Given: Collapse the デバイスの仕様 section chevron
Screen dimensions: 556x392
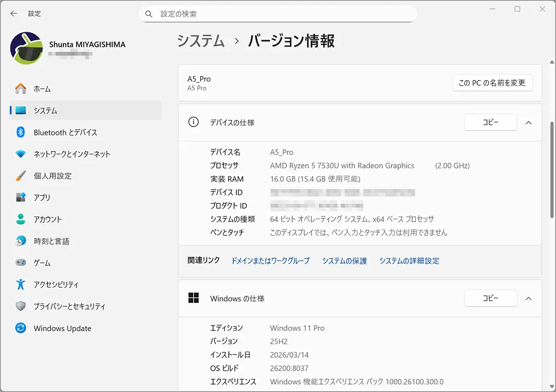Looking at the screenshot, I should click(529, 123).
